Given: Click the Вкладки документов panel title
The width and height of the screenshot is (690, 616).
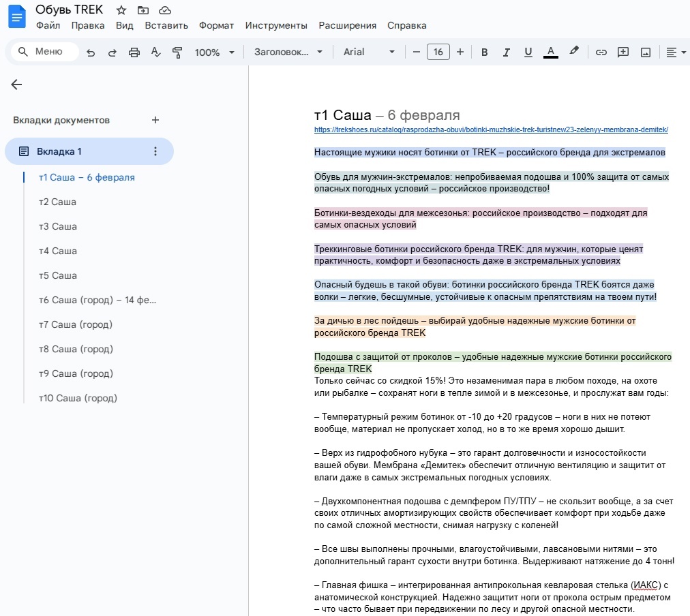Looking at the screenshot, I should tap(61, 120).
